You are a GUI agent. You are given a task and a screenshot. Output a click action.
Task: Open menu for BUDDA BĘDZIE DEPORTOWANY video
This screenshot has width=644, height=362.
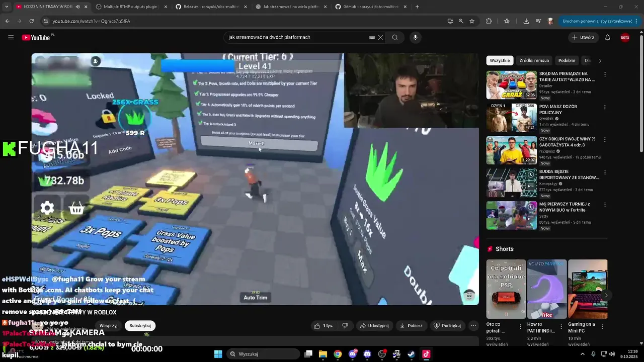click(605, 172)
